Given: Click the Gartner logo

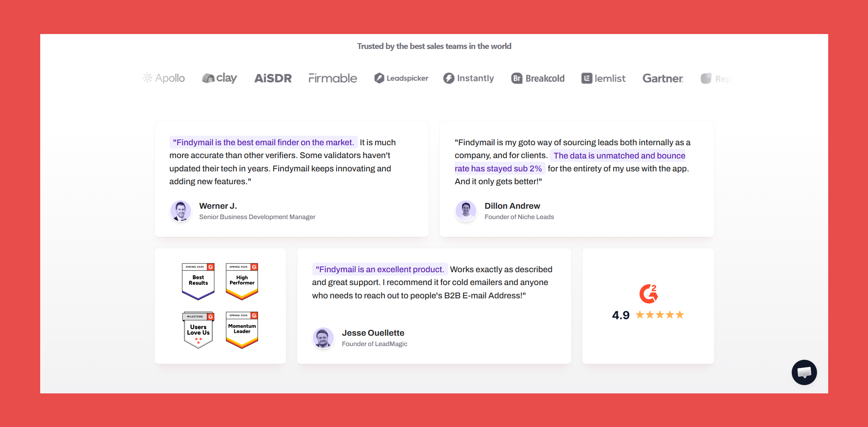Looking at the screenshot, I should [663, 78].
